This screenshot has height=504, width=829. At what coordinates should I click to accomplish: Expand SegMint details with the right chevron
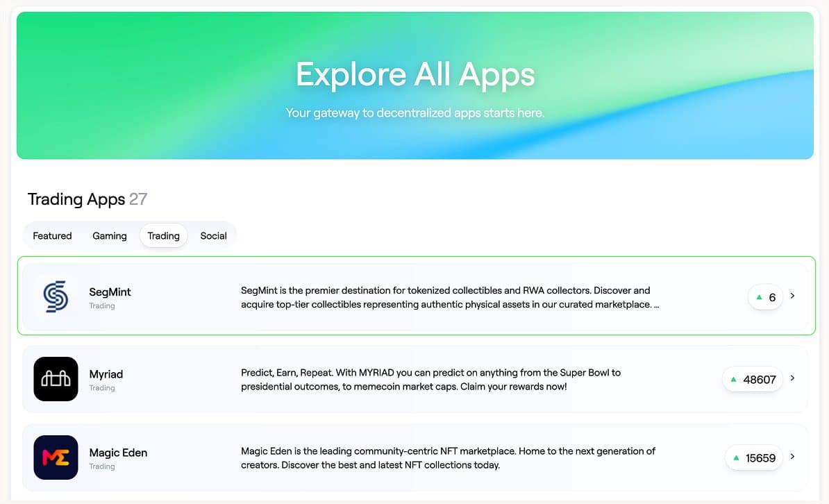click(793, 296)
